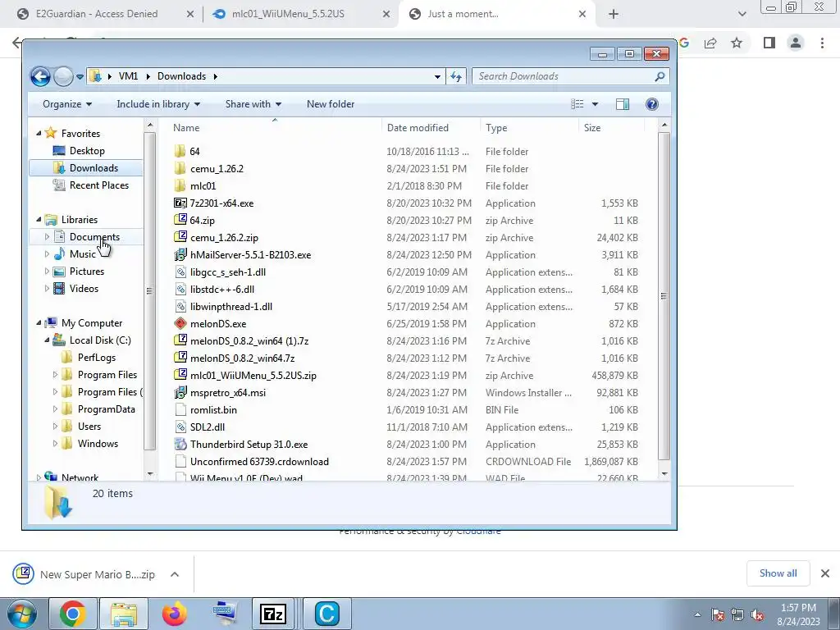The image size is (840, 630).
Task: Collapse the Favorites tree group
Action: [x=39, y=134]
